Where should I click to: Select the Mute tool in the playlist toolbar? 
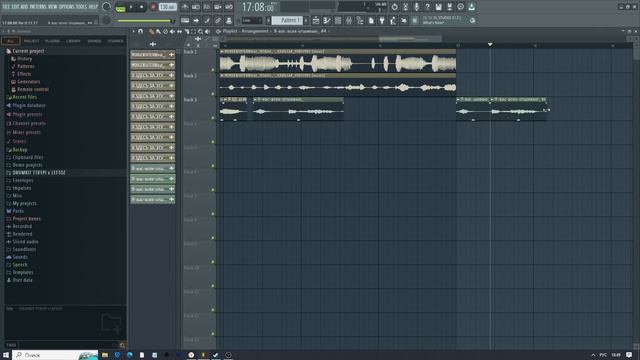(x=172, y=31)
